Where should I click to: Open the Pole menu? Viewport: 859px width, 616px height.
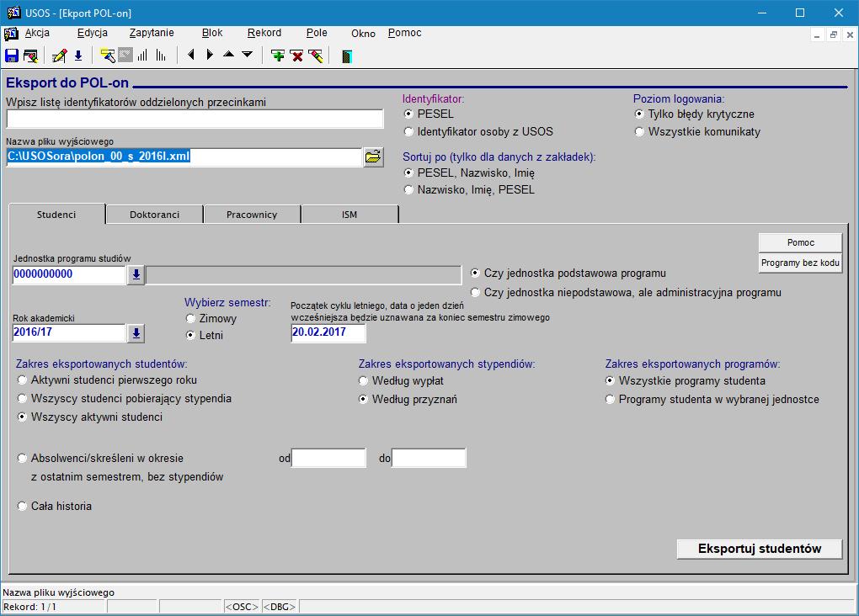click(x=317, y=33)
